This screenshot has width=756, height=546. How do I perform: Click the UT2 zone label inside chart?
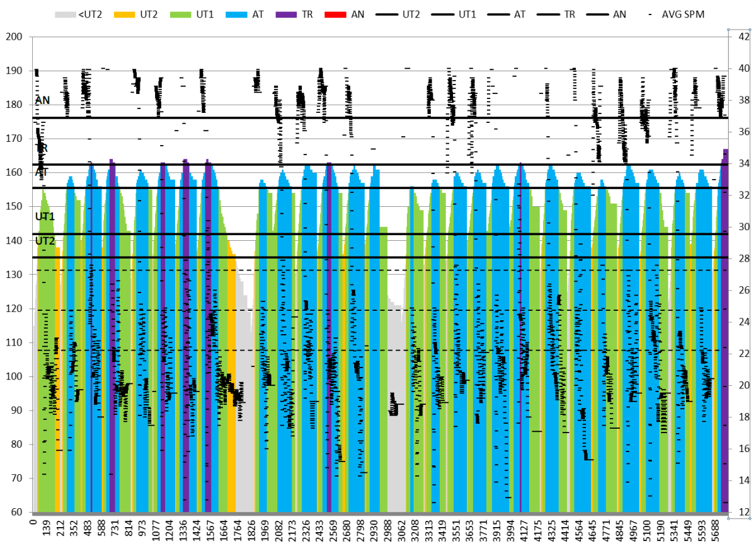pyautogui.click(x=45, y=241)
